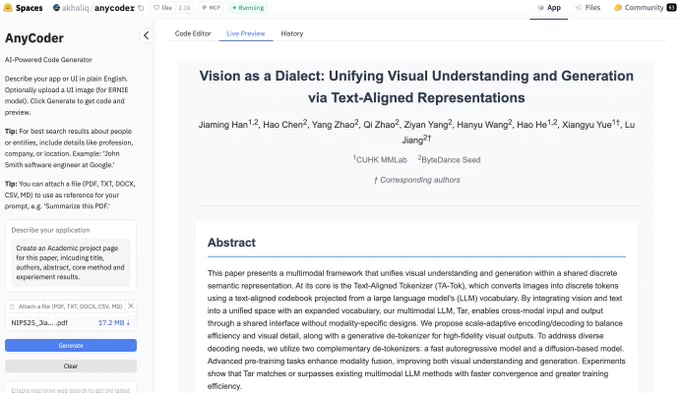This screenshot has width=680, height=393.
Task: Open the MCP badge
Action: tap(211, 8)
